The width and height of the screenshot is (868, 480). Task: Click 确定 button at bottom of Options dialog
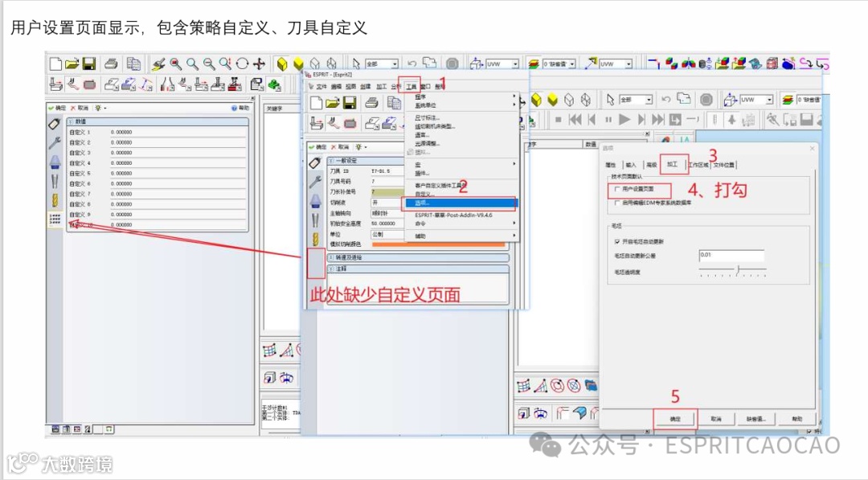tap(675, 419)
